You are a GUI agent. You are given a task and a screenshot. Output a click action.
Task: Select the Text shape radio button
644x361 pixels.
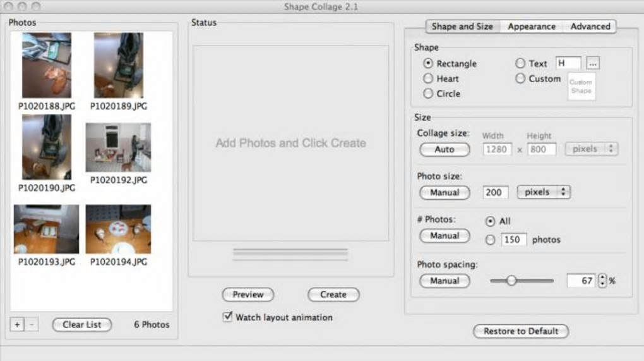pyautogui.click(x=520, y=63)
